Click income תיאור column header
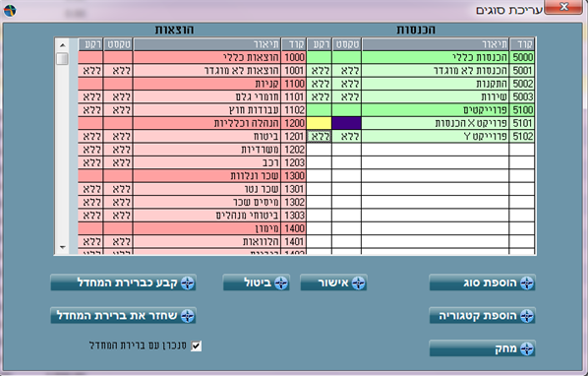This screenshot has width=588, height=376. (x=436, y=44)
